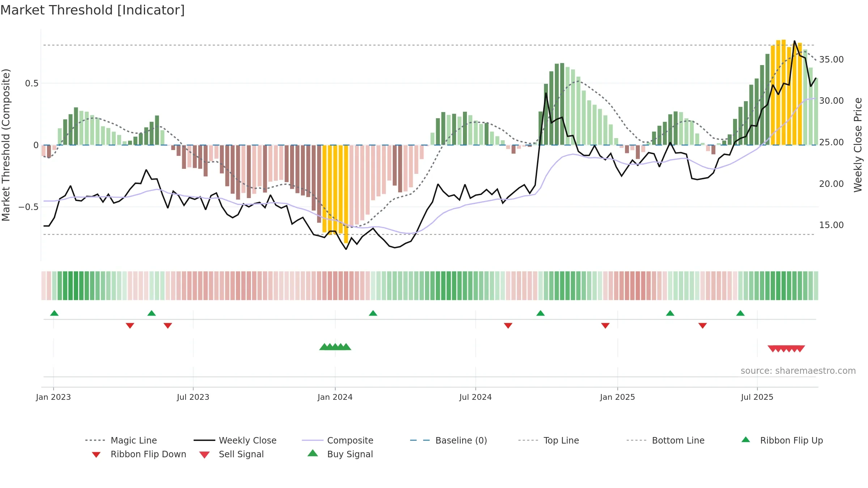
Task: Click the source: sharemaestro.com text
Action: pos(798,371)
